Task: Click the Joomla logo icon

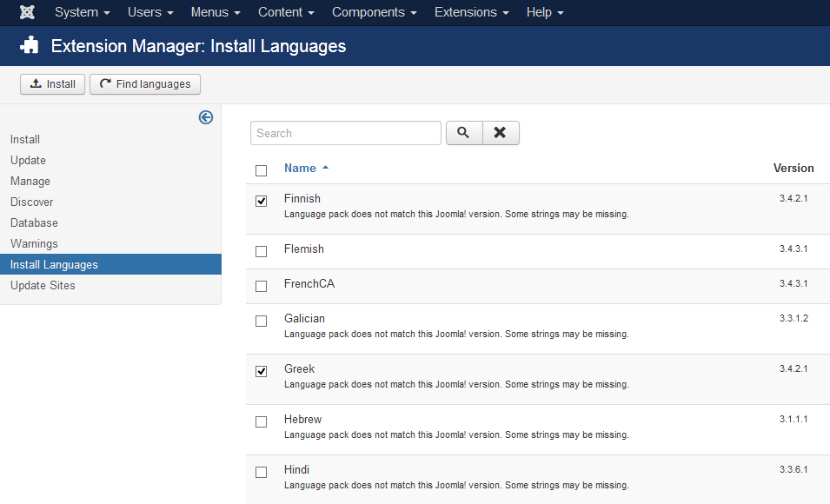Action: coord(27,12)
